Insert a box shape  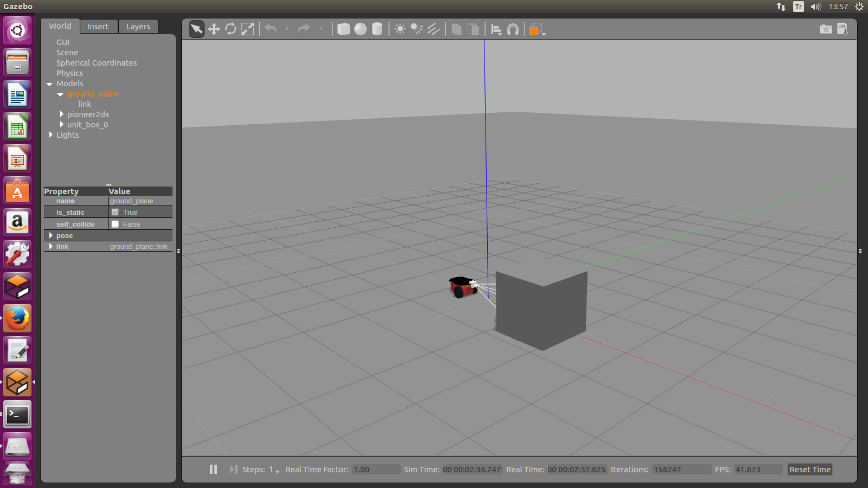[343, 29]
